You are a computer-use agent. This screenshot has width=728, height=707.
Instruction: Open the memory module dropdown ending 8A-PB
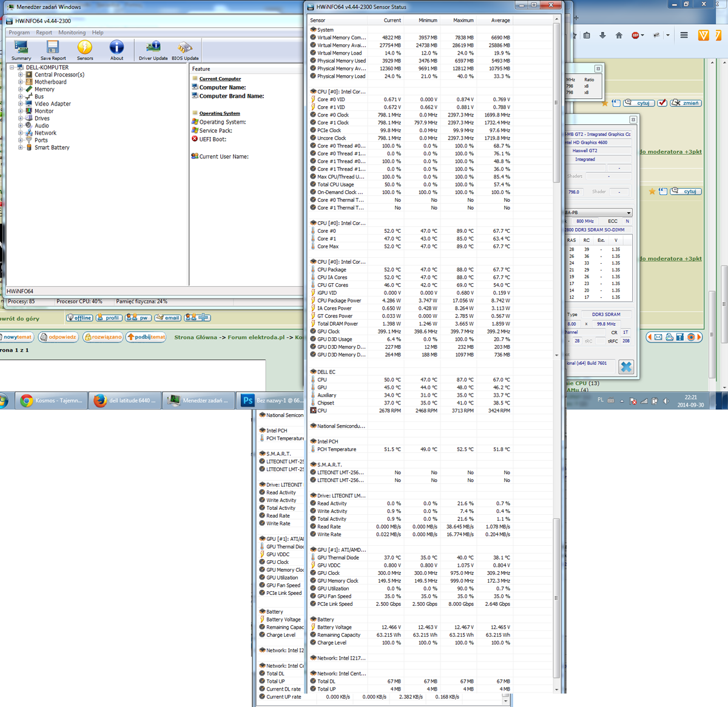coord(629,213)
